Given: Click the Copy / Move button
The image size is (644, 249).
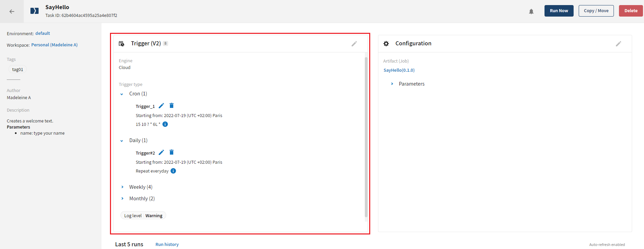Looking at the screenshot, I should click(596, 11).
